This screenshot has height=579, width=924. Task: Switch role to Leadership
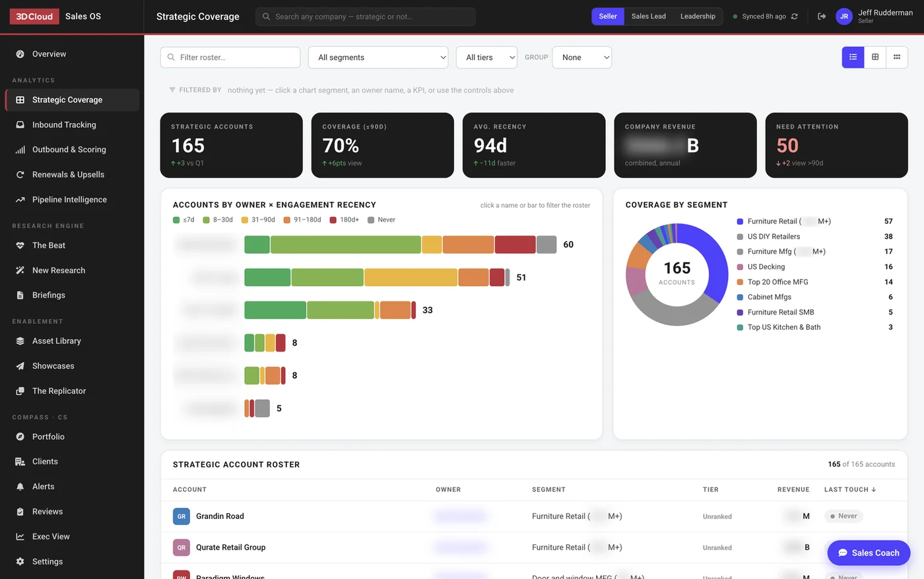pos(698,16)
